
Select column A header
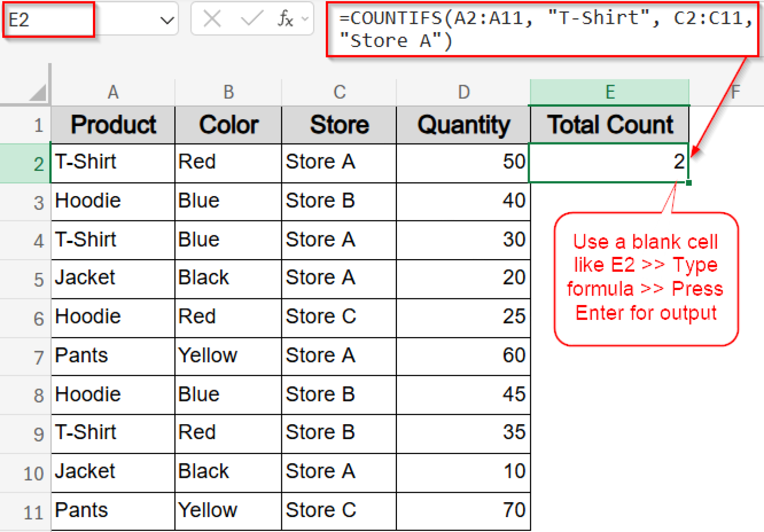pyautogui.click(x=113, y=91)
